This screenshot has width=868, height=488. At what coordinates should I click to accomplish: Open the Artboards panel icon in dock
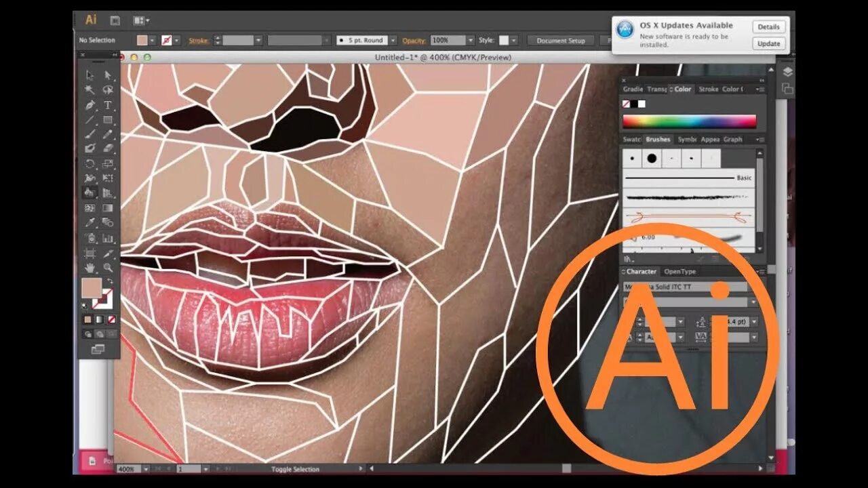coord(787,89)
